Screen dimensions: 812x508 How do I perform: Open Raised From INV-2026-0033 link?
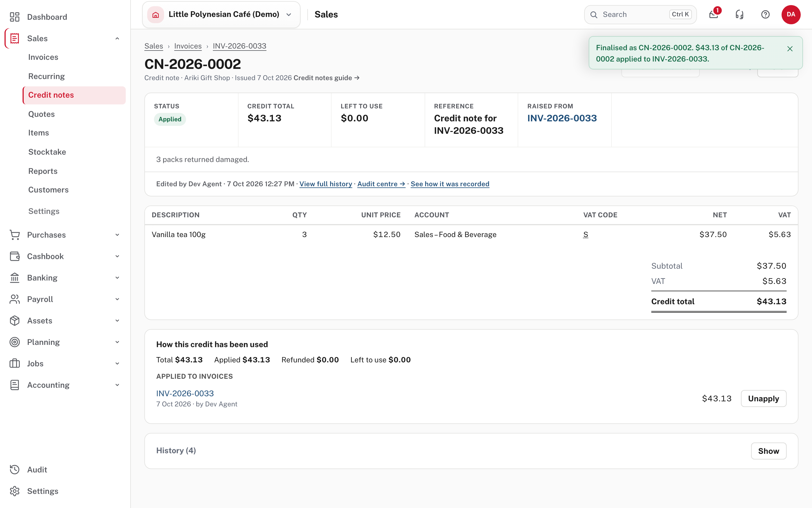[x=562, y=118]
